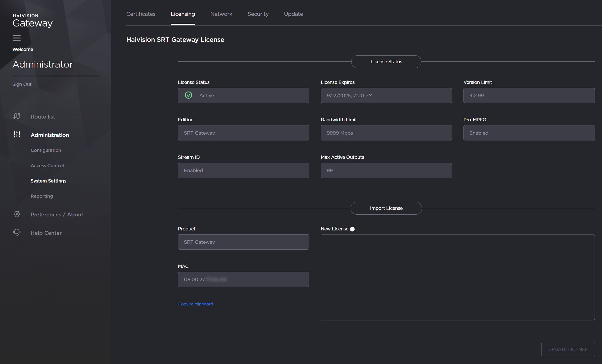The width and height of the screenshot is (602, 364).
Task: Click the Route list icon
Action: pos(17,116)
